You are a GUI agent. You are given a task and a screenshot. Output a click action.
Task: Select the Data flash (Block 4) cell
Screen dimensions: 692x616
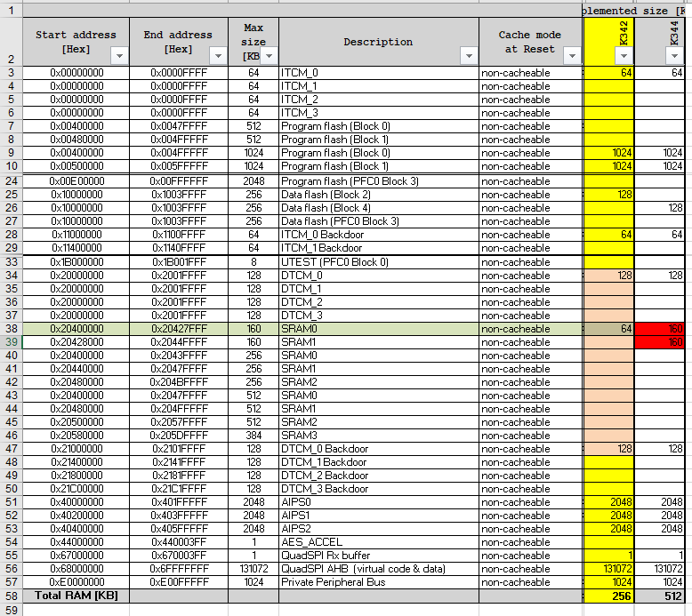tap(379, 208)
